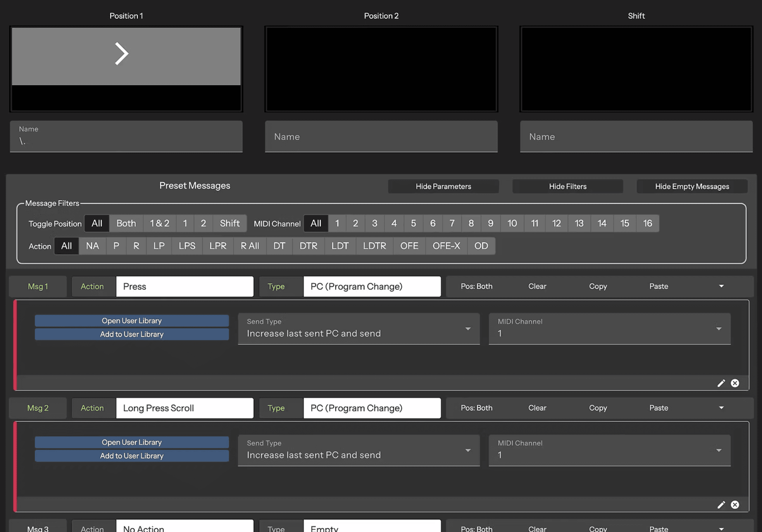762x532 pixels.
Task: Click the Position 2 Name field
Action: coord(381,137)
